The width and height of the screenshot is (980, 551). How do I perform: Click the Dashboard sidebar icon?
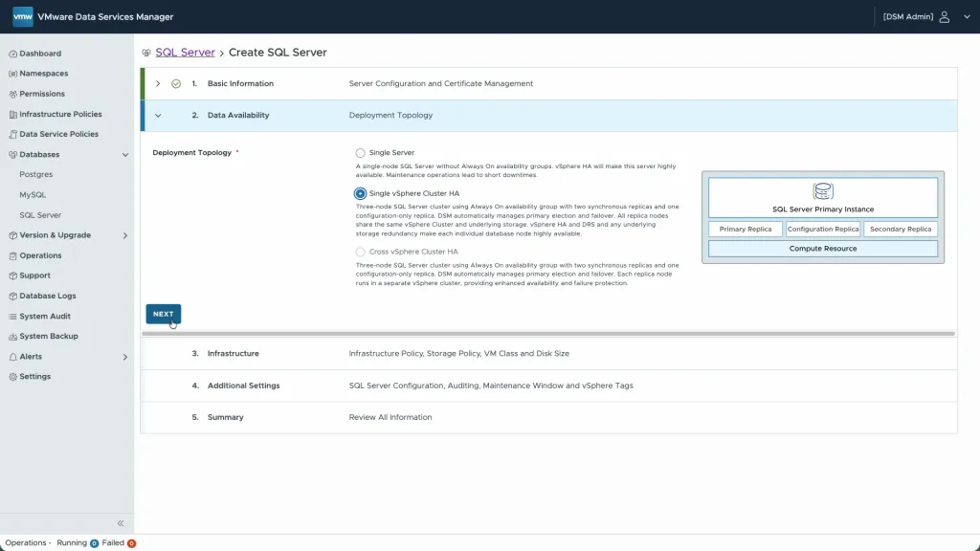pos(12,54)
